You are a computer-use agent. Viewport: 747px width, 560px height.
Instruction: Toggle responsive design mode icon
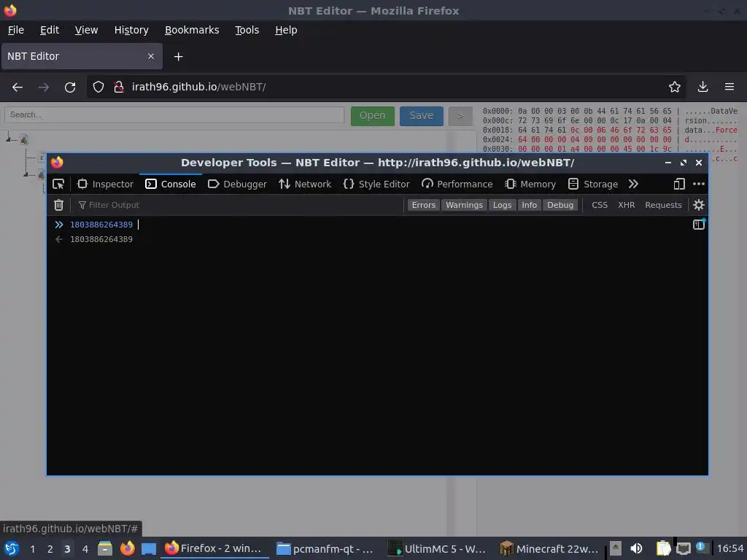point(679,184)
